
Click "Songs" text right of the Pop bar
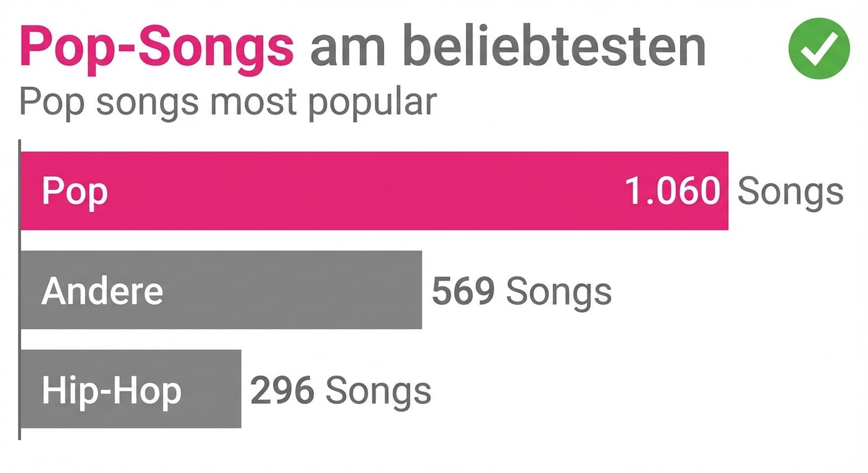tap(790, 191)
